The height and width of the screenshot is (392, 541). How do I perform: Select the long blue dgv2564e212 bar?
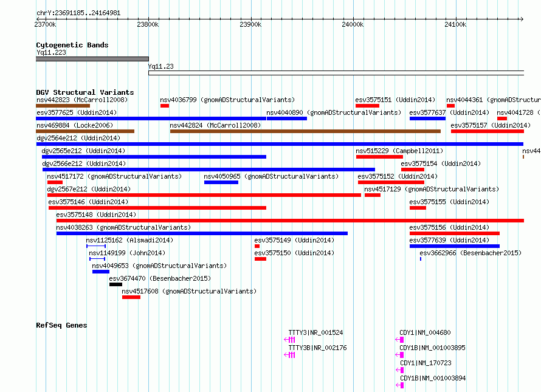[x=280, y=144]
